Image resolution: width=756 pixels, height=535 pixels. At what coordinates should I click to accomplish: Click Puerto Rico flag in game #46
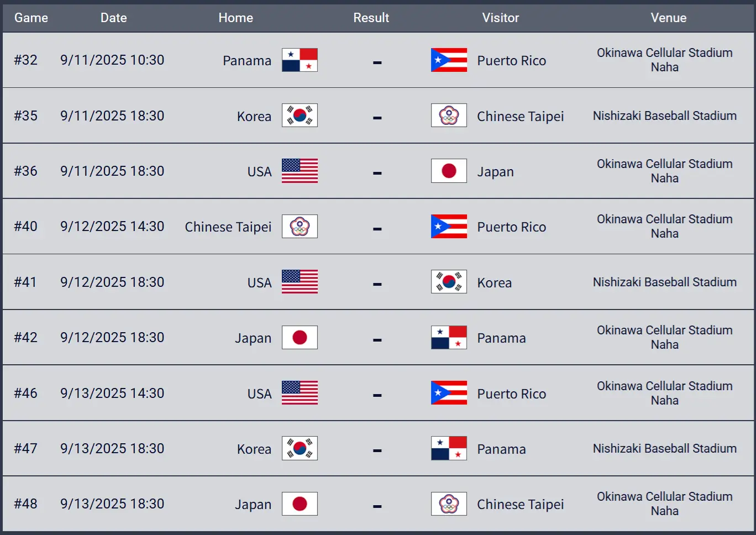click(x=449, y=393)
